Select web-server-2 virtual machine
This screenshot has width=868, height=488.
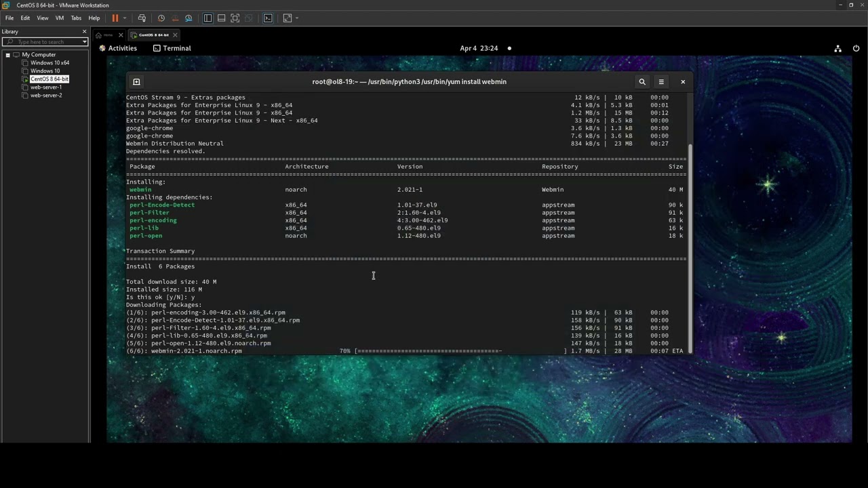point(46,96)
